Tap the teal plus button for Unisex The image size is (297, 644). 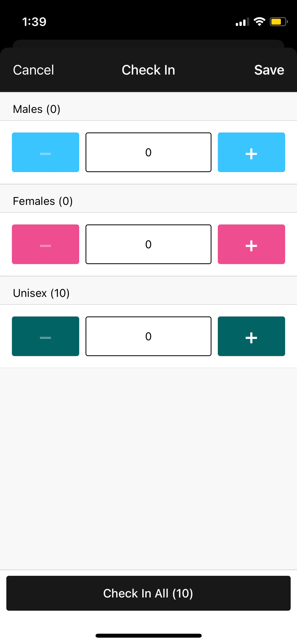[251, 336]
